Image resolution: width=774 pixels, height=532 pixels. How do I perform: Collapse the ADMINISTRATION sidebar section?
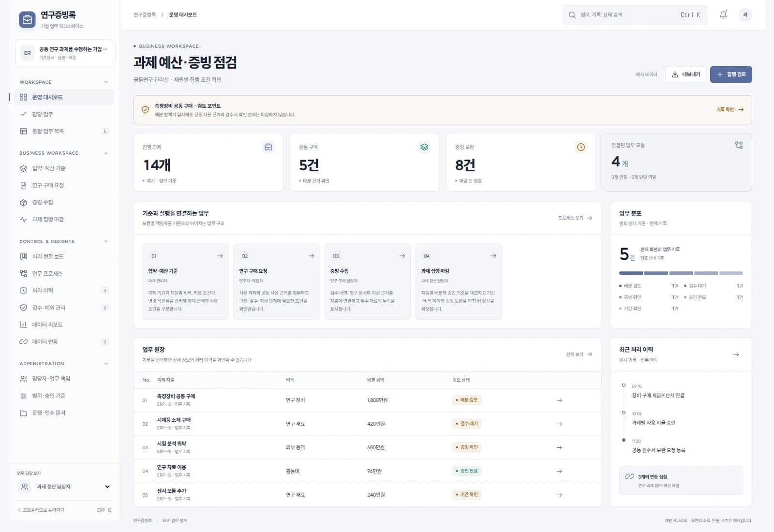(106, 364)
